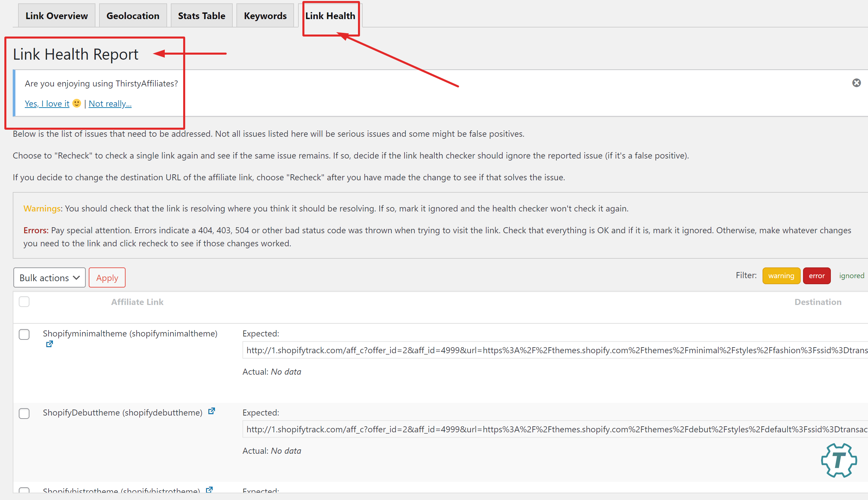868x500 pixels.
Task: Click the error filter icon
Action: point(816,276)
